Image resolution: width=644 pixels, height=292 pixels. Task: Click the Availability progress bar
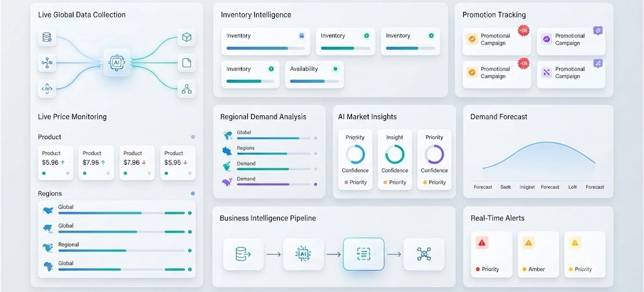click(315, 81)
